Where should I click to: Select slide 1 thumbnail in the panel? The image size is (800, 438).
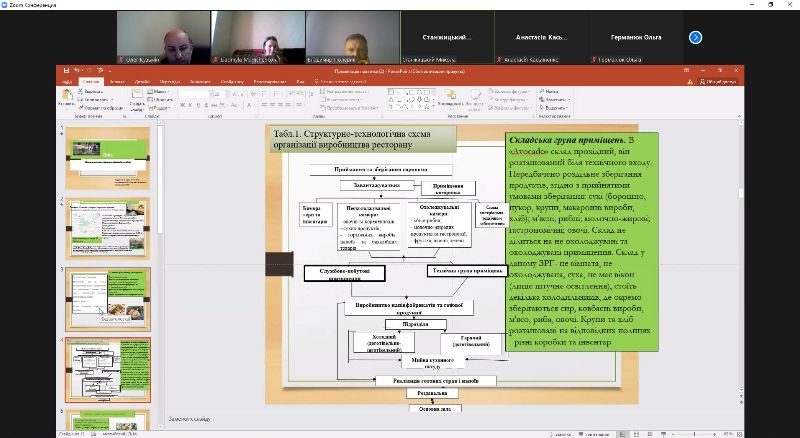coord(108,158)
